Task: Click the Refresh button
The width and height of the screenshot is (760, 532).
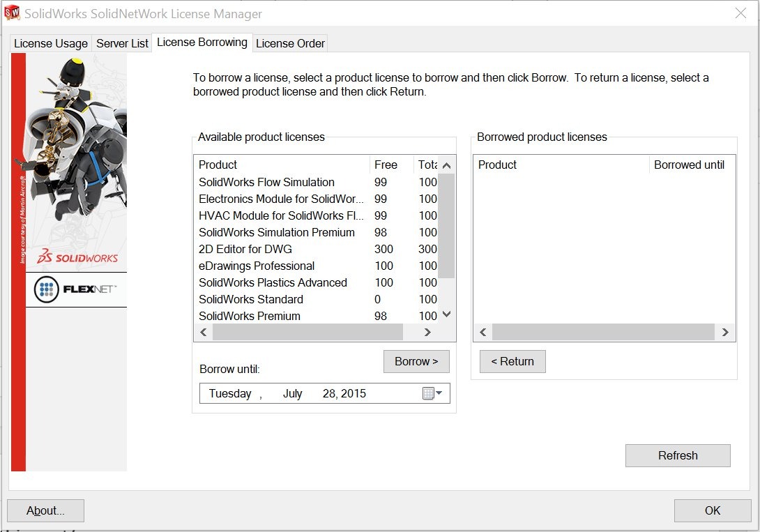Action: [x=678, y=455]
